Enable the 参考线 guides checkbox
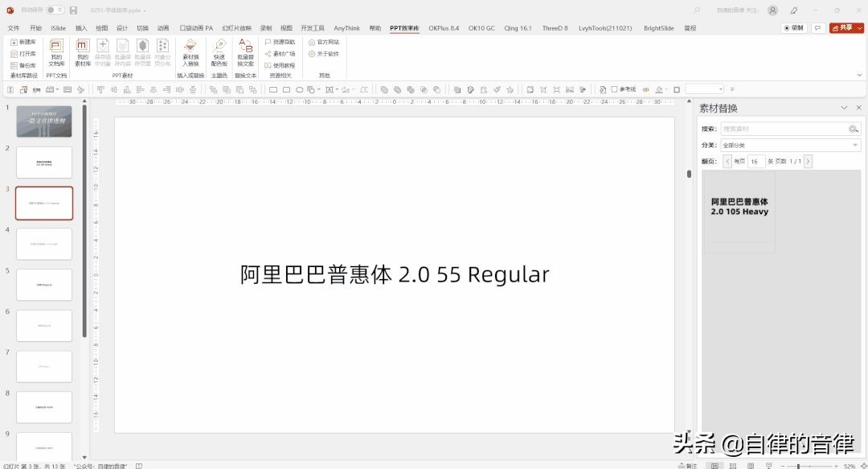The width and height of the screenshot is (868, 469). pos(615,89)
